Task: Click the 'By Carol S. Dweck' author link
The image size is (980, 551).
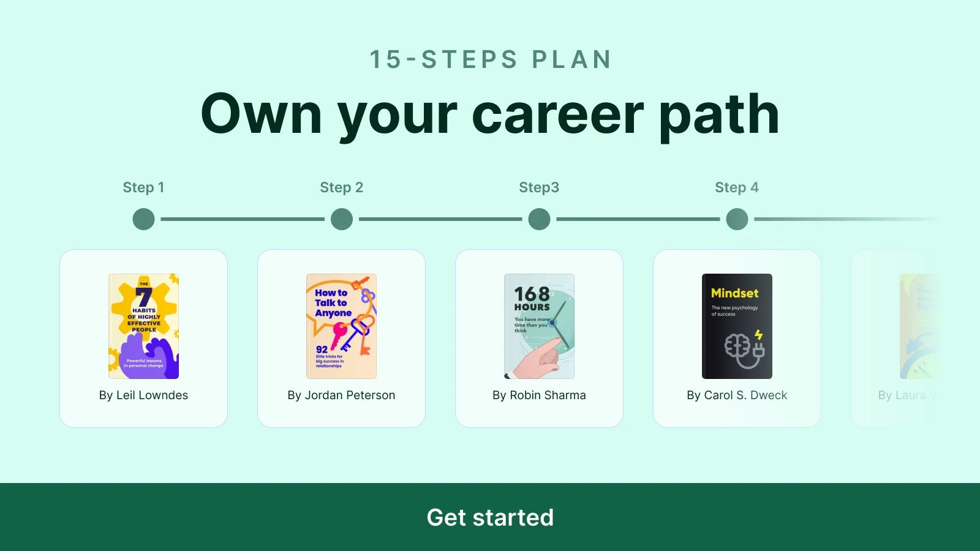Action: pyautogui.click(x=737, y=395)
